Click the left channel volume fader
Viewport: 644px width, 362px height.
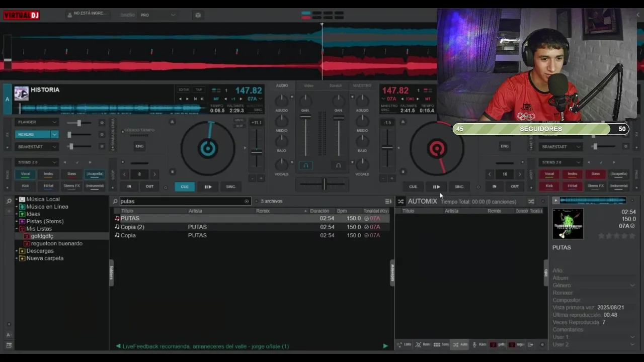tap(305, 117)
